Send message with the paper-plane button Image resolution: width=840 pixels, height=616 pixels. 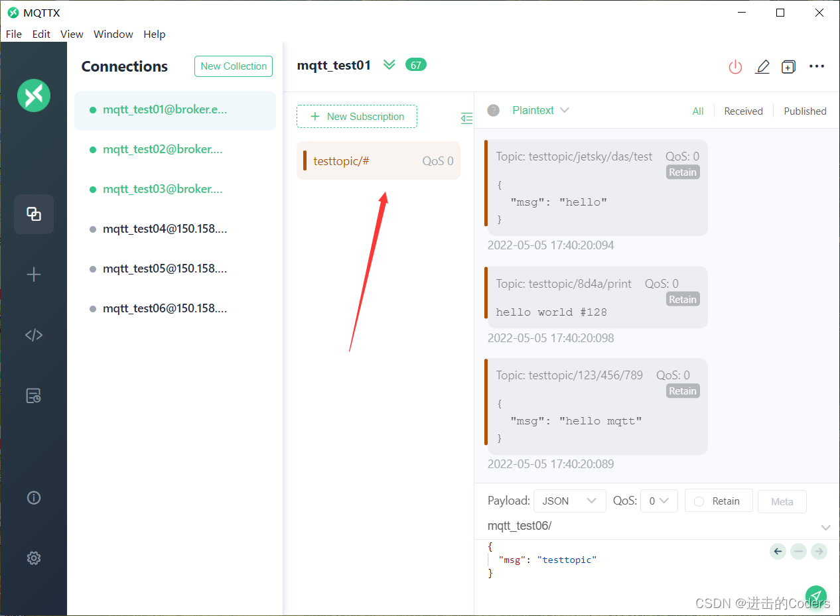(x=815, y=596)
